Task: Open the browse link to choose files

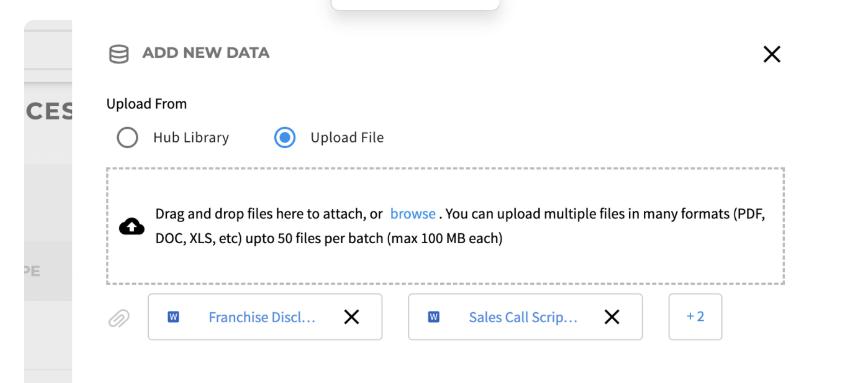Action: pos(413,214)
